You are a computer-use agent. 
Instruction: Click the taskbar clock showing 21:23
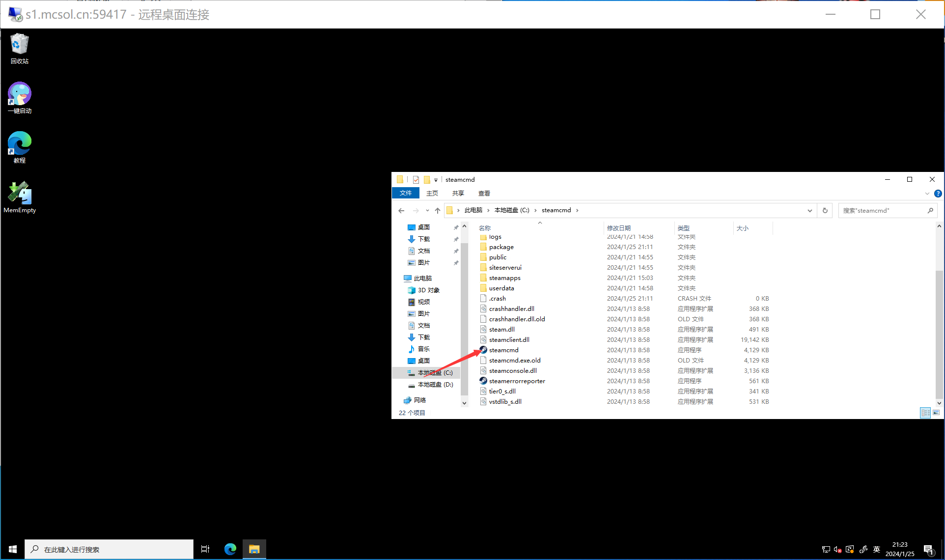pos(900,549)
